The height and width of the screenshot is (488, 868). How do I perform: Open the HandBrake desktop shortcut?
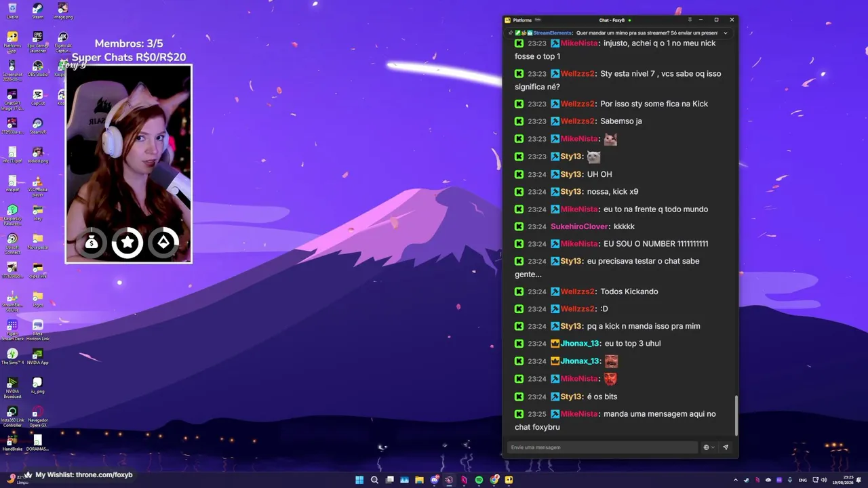click(x=12, y=443)
